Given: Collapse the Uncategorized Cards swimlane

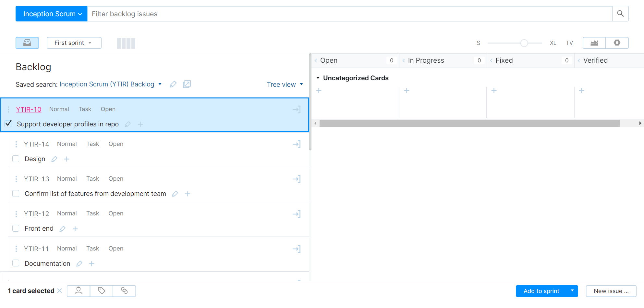Looking at the screenshot, I should [318, 78].
